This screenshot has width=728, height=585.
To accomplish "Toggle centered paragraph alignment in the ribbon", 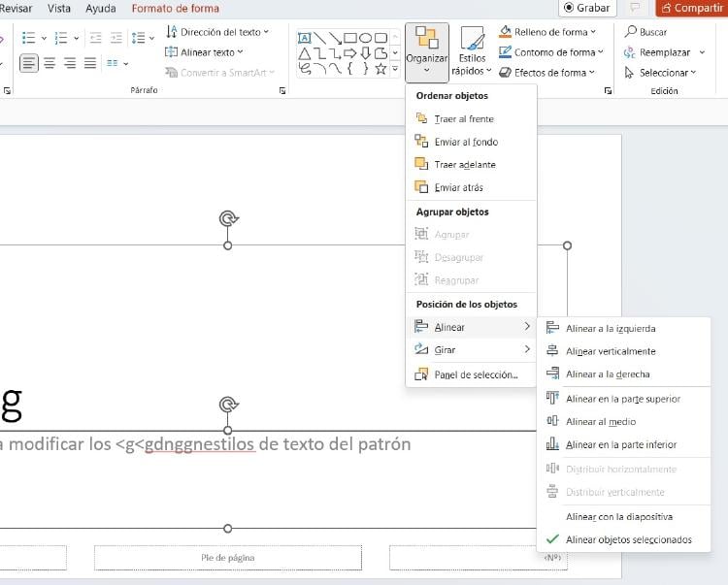I will pyautogui.click(x=49, y=63).
